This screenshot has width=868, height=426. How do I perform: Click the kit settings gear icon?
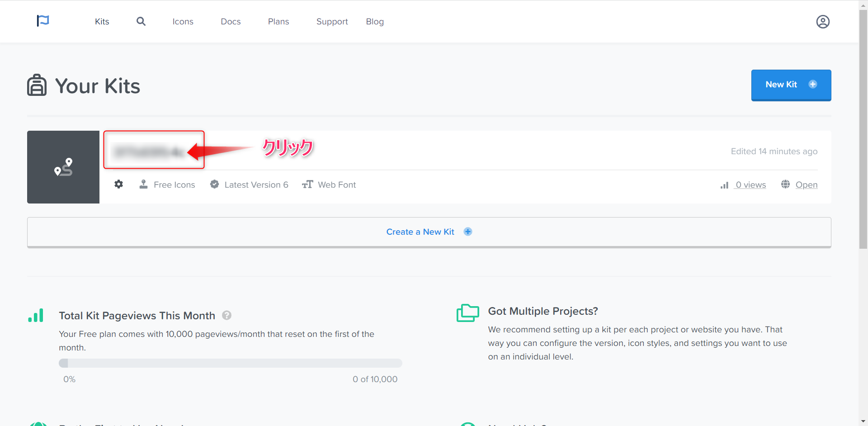coord(118,184)
